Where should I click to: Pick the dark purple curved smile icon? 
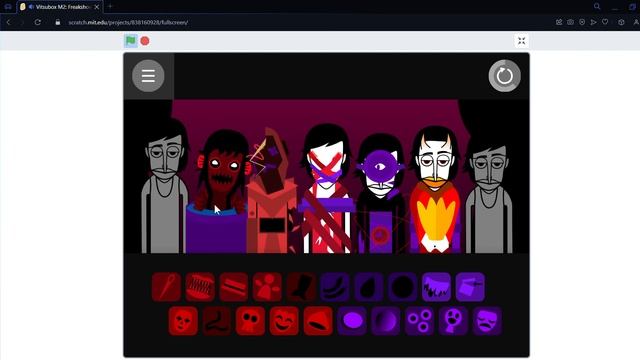tap(335, 287)
